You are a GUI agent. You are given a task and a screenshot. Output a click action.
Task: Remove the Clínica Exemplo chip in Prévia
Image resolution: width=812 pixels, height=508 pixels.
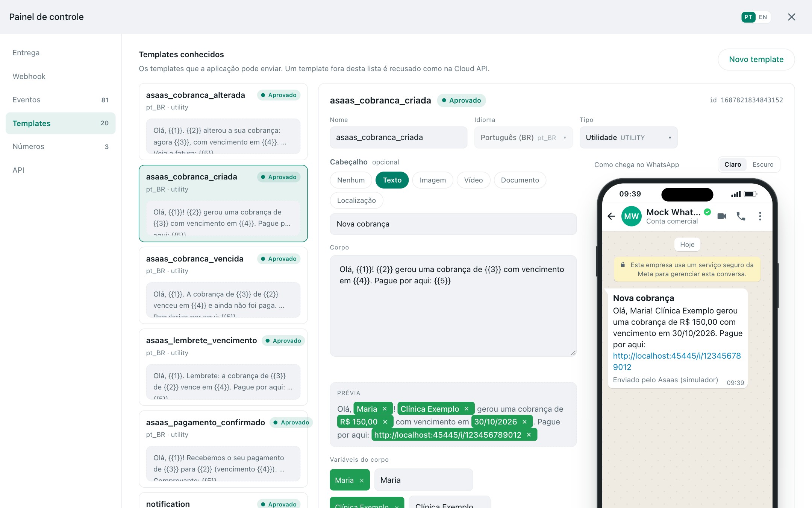467,409
